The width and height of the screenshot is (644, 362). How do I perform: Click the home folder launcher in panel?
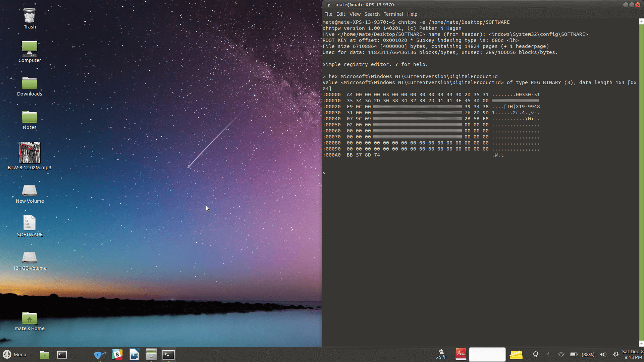pos(44,355)
